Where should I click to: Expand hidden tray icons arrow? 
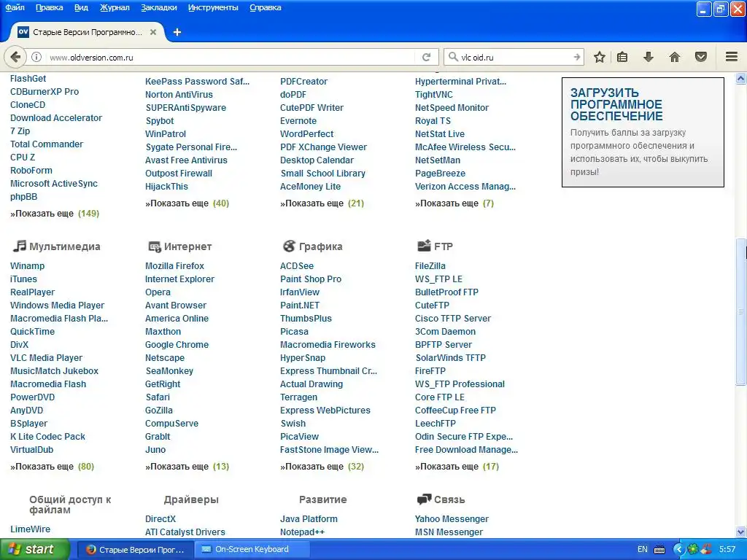pyautogui.click(x=678, y=550)
